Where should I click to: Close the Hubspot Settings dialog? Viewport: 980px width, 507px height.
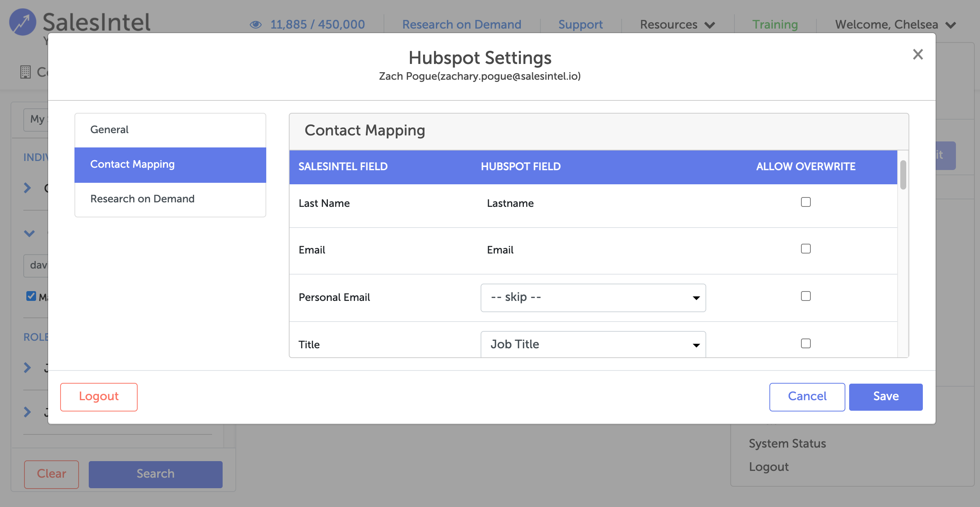pyautogui.click(x=918, y=55)
